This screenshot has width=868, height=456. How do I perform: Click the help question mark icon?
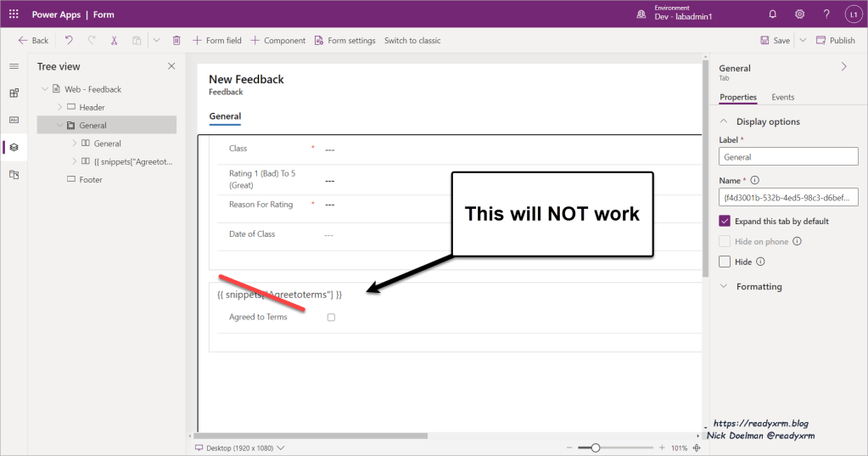coord(826,14)
